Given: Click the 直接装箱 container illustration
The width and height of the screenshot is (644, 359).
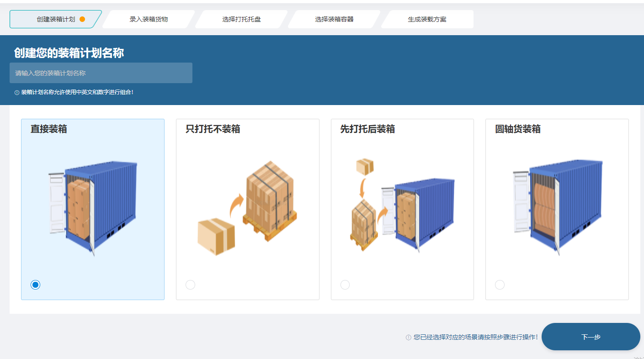Looking at the screenshot, I should tap(93, 208).
